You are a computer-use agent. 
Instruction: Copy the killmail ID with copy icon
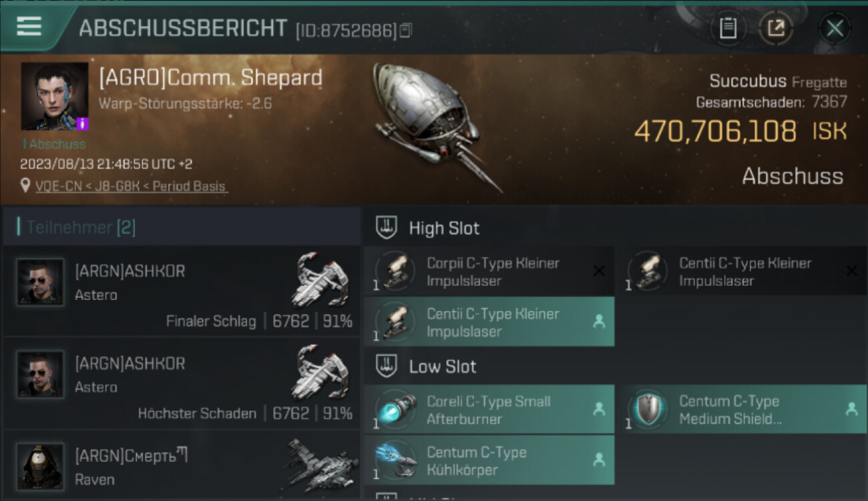click(406, 30)
